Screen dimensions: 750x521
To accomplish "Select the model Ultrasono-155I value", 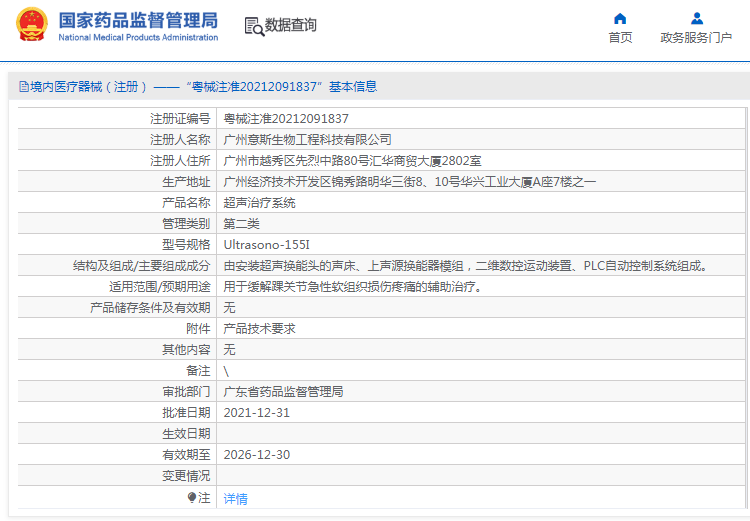I will coord(266,244).
